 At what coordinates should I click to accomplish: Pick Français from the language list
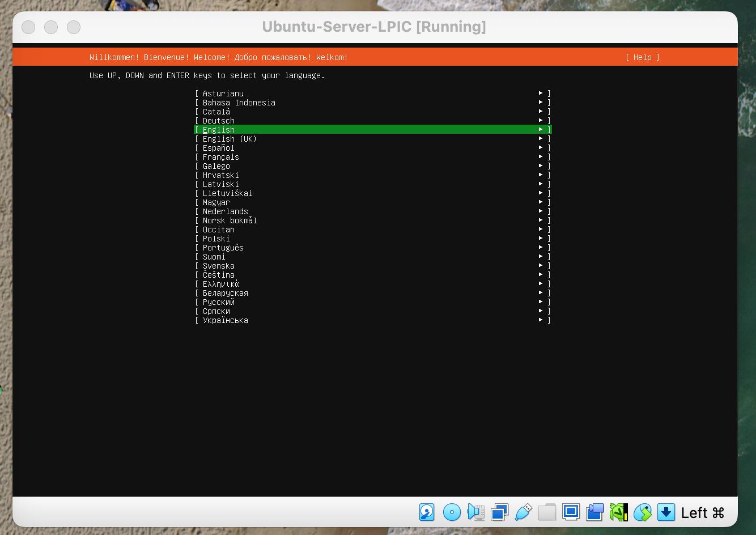(372, 156)
